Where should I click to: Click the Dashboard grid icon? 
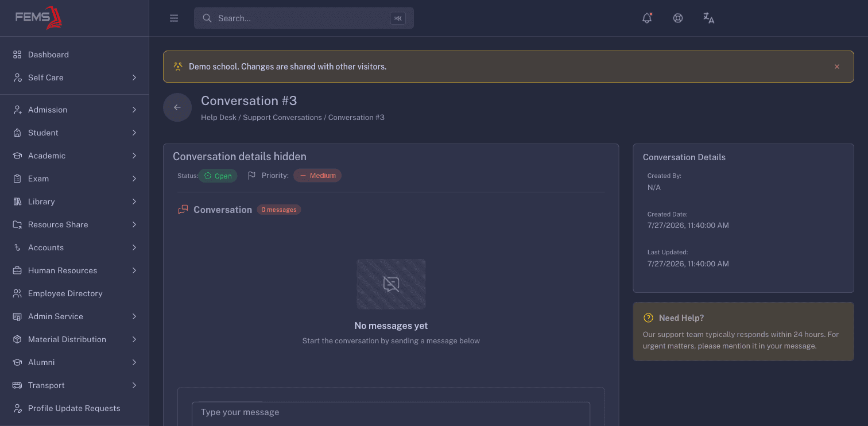point(17,55)
